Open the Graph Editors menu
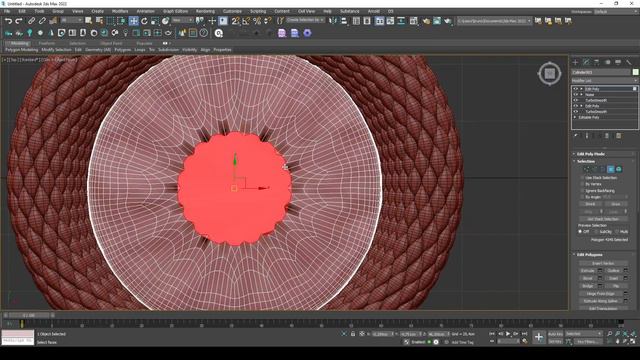 175,11
